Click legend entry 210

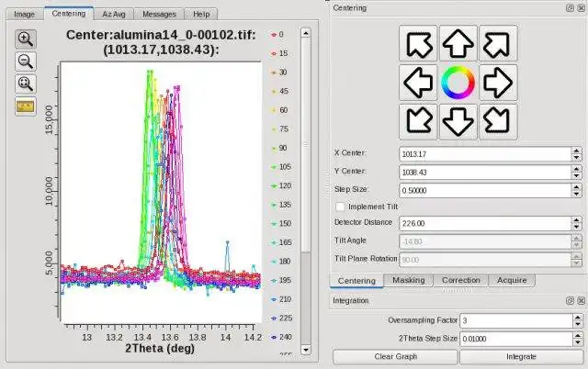point(281,299)
